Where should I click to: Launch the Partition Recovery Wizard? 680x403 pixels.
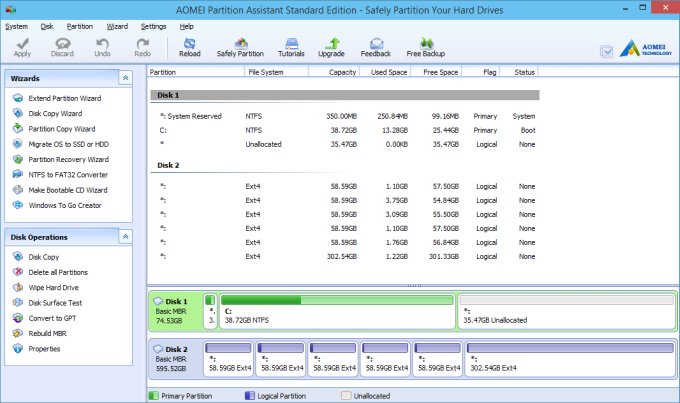coord(69,160)
